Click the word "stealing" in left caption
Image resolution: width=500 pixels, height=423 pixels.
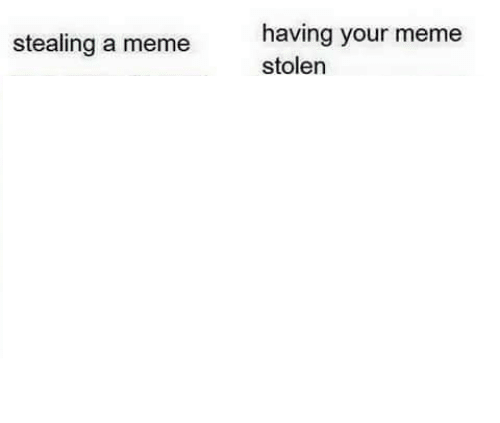click(54, 45)
